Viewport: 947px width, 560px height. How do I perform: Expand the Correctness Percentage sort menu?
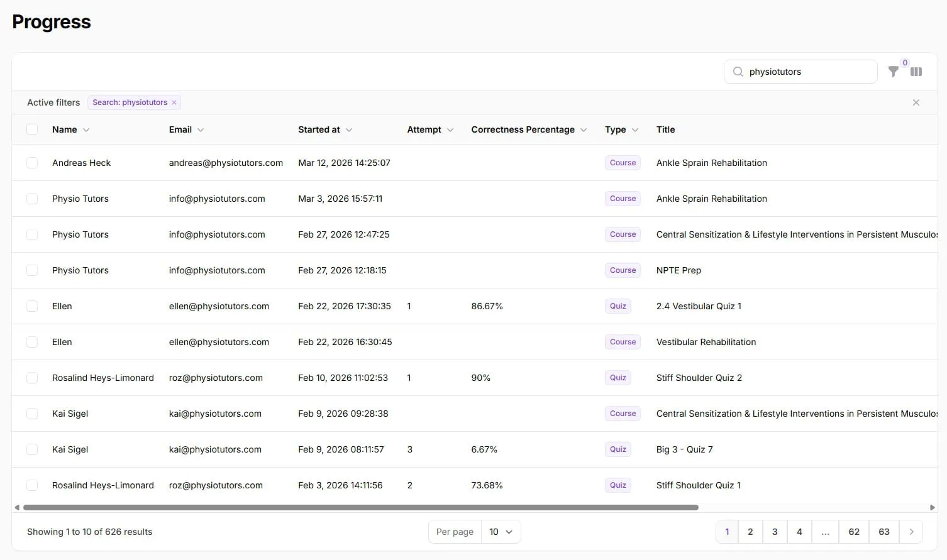(584, 129)
